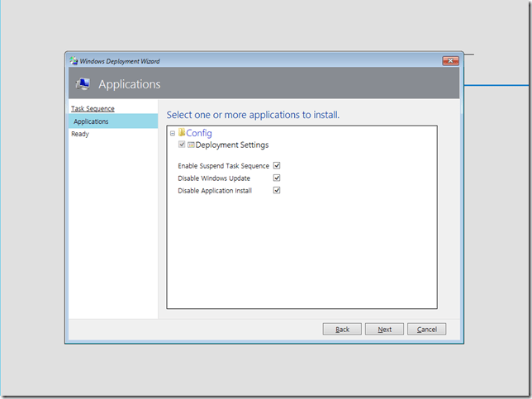The width and height of the screenshot is (532, 399).
Task: Uncheck the Disable Windows Update checkbox
Action: coord(277,178)
